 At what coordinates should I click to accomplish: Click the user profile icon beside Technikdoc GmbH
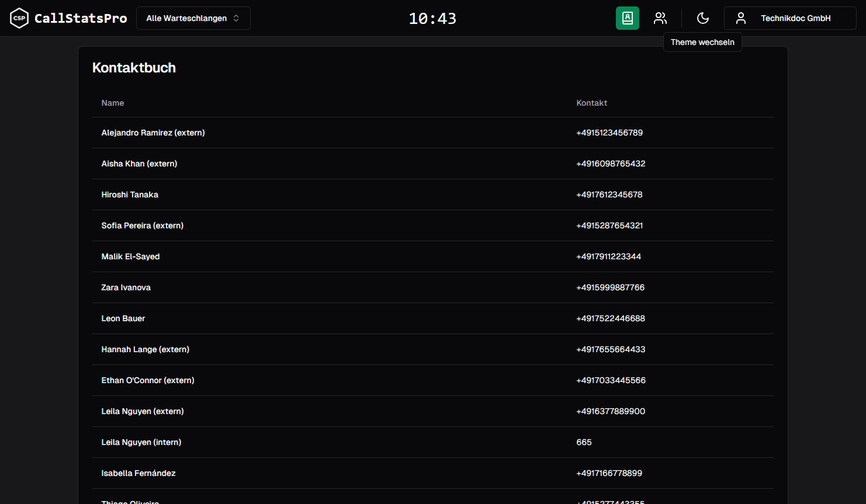pyautogui.click(x=740, y=18)
